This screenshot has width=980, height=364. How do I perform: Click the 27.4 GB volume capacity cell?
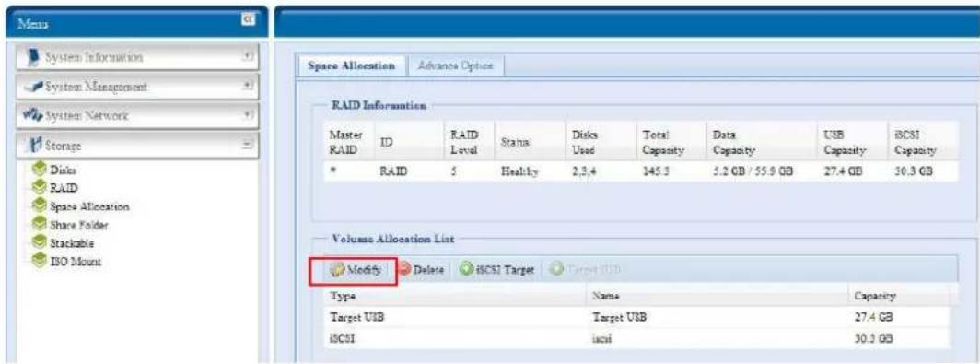pyautogui.click(x=874, y=318)
